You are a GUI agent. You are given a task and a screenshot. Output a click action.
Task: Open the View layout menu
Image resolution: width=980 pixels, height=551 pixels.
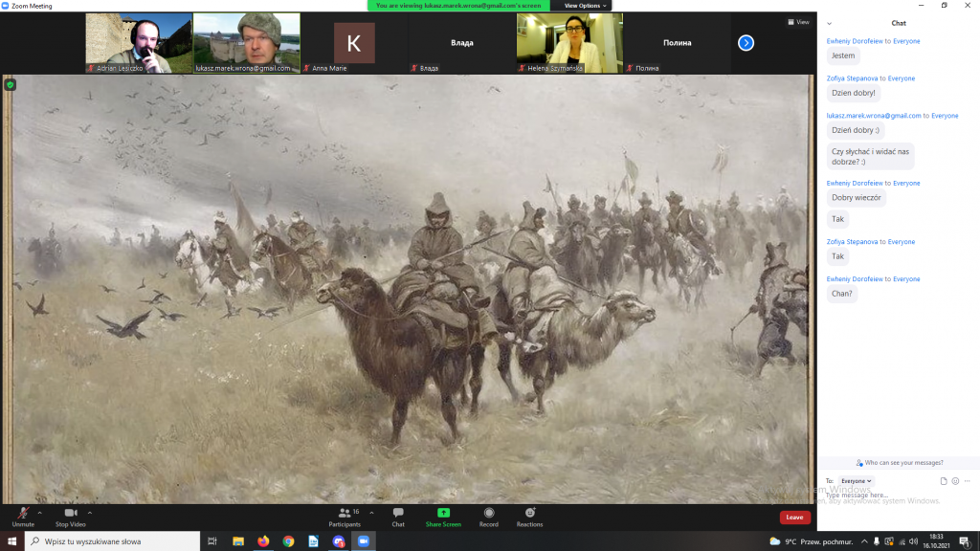(797, 22)
